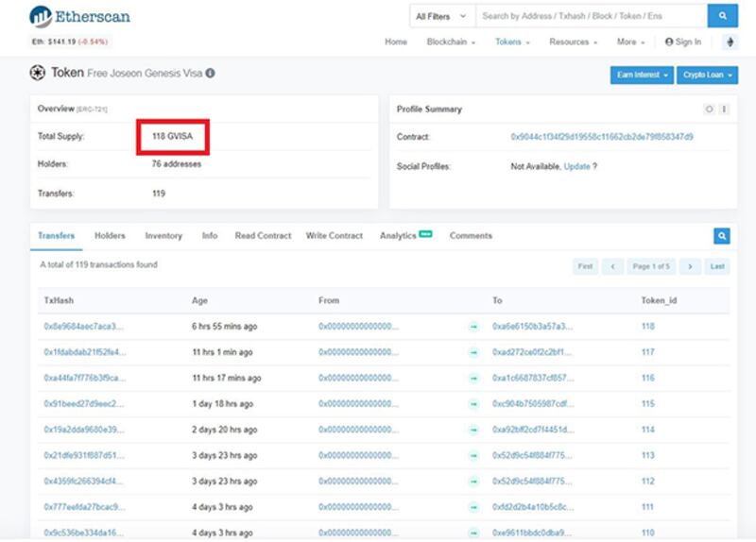Screen dimensions: 756x542
Task: Open the Comments tab
Action: [x=471, y=235]
